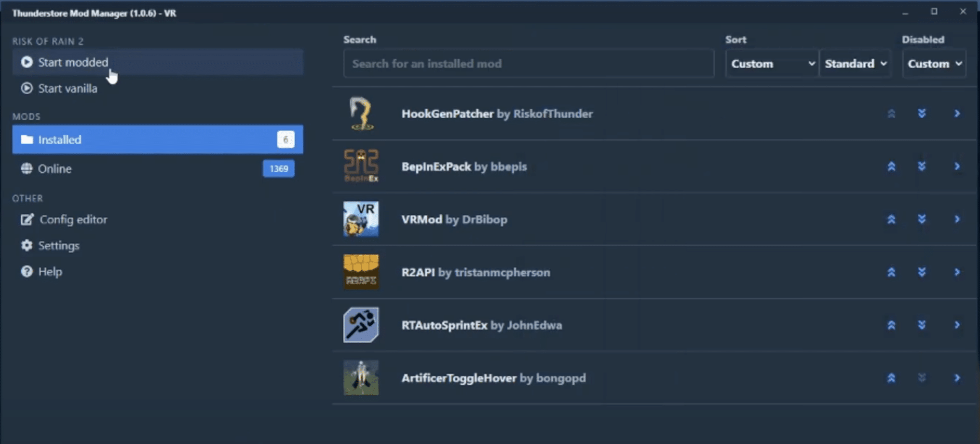Launch the game with Start modded
Viewport: 980px width, 444px height.
coord(158,62)
